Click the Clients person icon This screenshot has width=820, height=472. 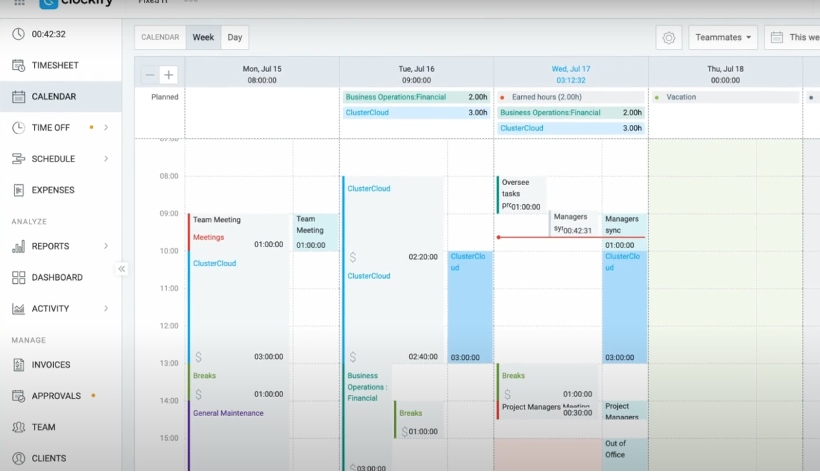(18, 458)
